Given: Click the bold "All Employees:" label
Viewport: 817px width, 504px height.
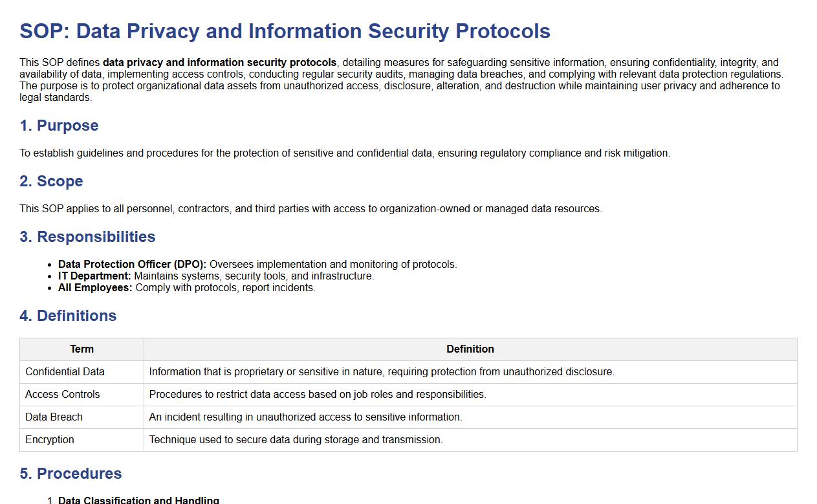Looking at the screenshot, I should pos(95,288).
